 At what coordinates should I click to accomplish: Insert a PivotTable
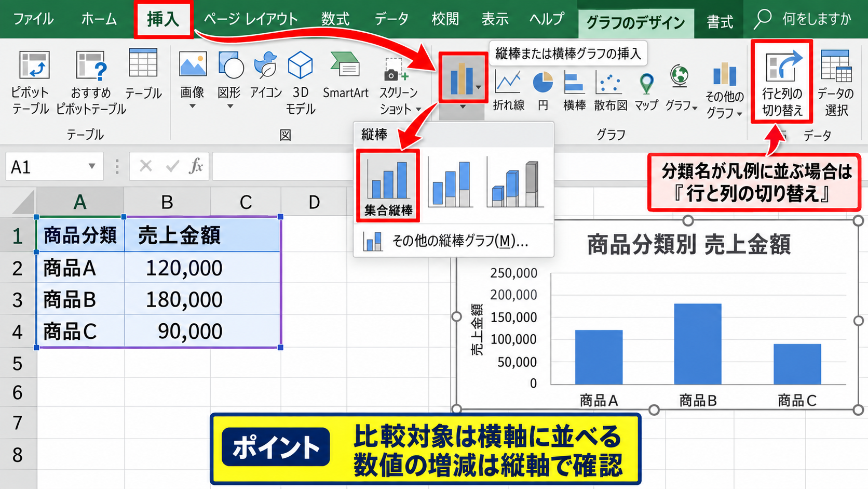(x=30, y=83)
